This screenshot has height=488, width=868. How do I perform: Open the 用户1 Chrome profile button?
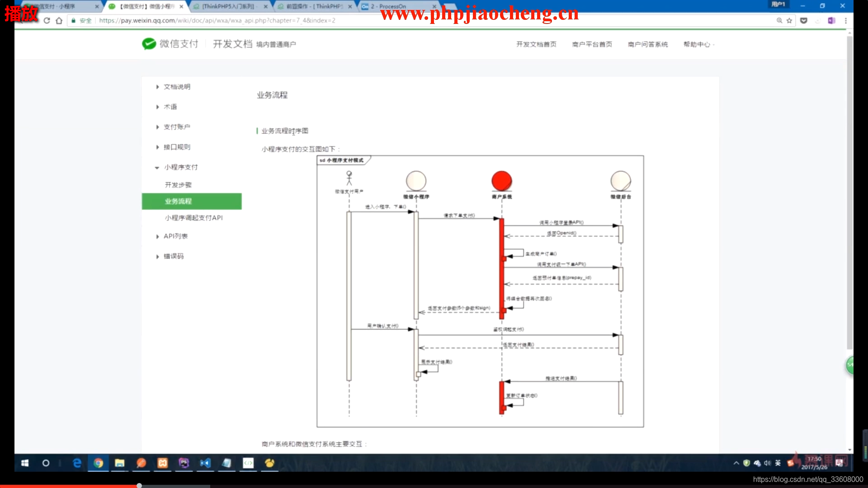pos(778,5)
